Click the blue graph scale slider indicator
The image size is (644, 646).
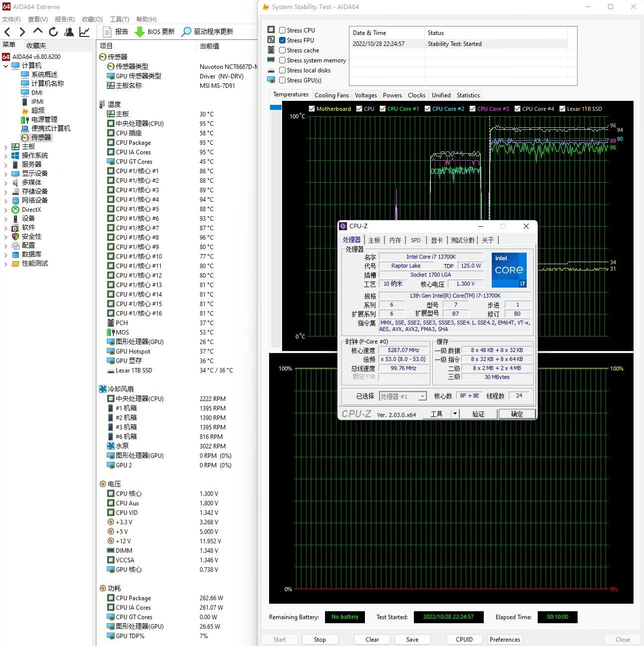pos(276,107)
